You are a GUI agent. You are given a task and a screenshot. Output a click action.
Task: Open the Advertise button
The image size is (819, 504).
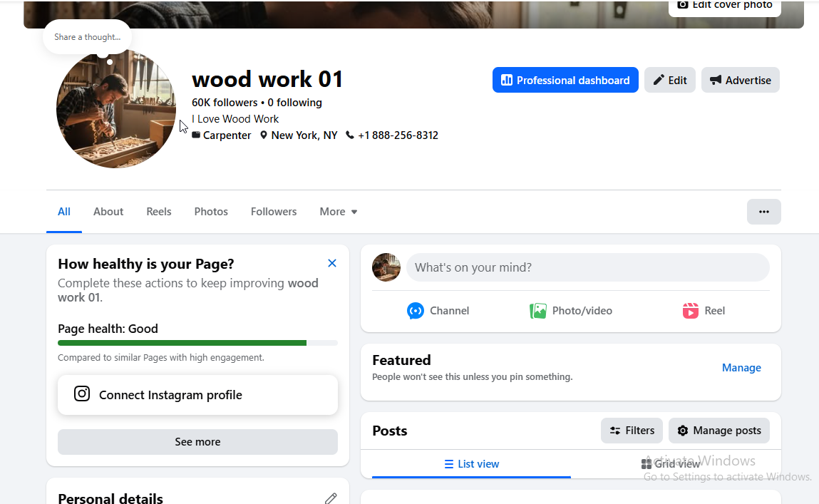pos(740,80)
